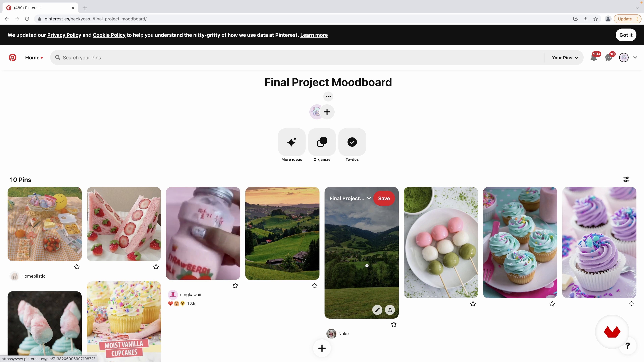Click the board owner avatar

click(315, 112)
